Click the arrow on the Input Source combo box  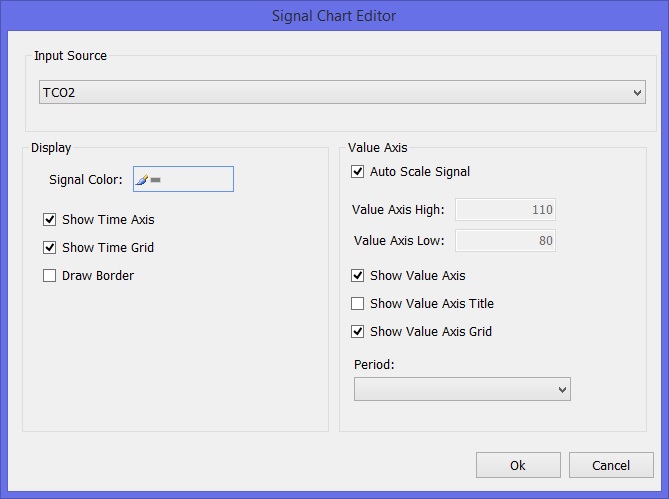[x=637, y=93]
